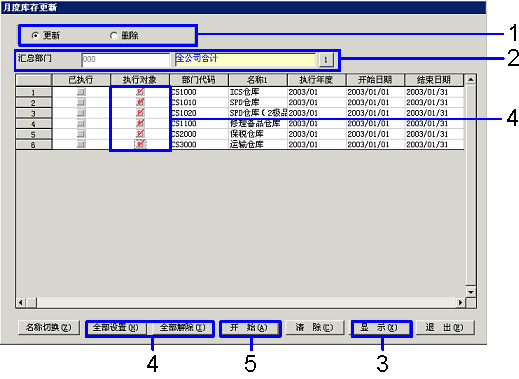The image size is (519, 379).
Task: Click 已执行 checkbox in row 4
Action: [x=81, y=123]
